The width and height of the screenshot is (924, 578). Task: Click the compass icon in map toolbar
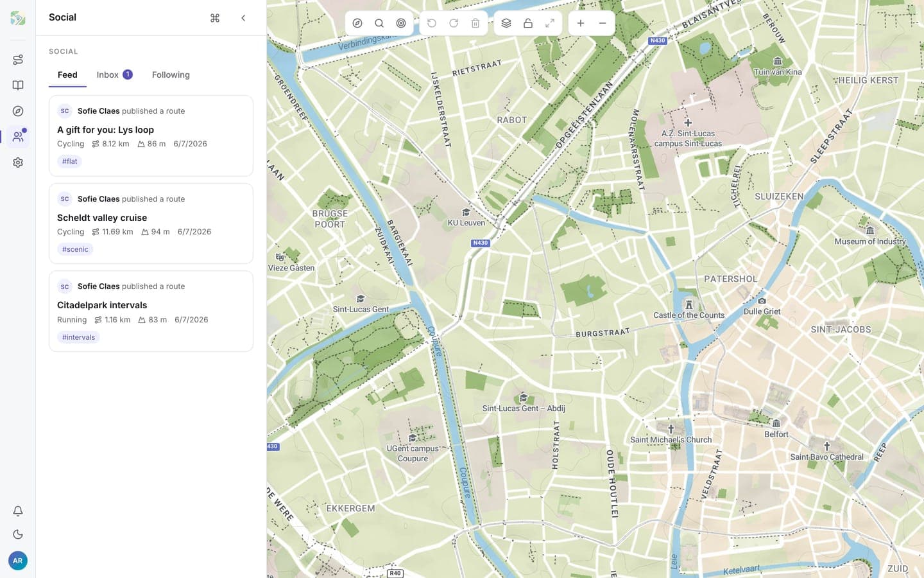coord(357,23)
